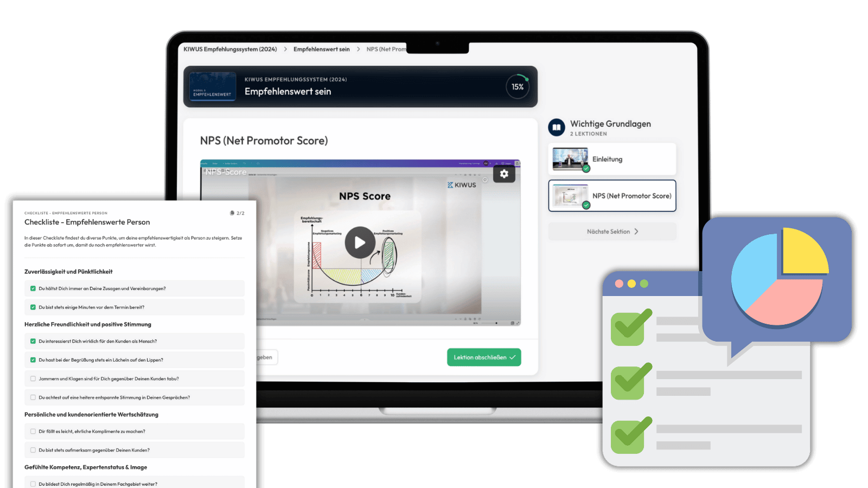Image resolution: width=868 pixels, height=488 pixels.
Task: Click 'Checkliste - Empfehlenswerte Person' large heading
Action: tap(87, 222)
